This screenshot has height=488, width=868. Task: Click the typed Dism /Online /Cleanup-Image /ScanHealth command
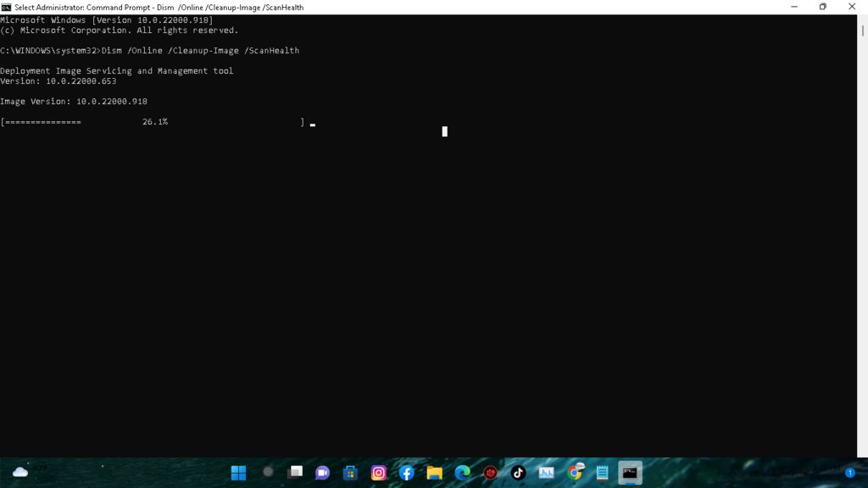coord(200,50)
